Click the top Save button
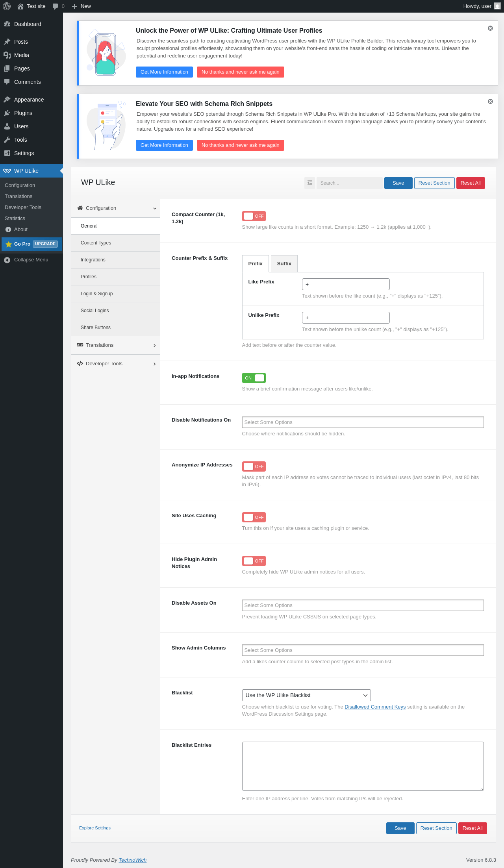Viewport: 504px width, 868px height. point(398,183)
